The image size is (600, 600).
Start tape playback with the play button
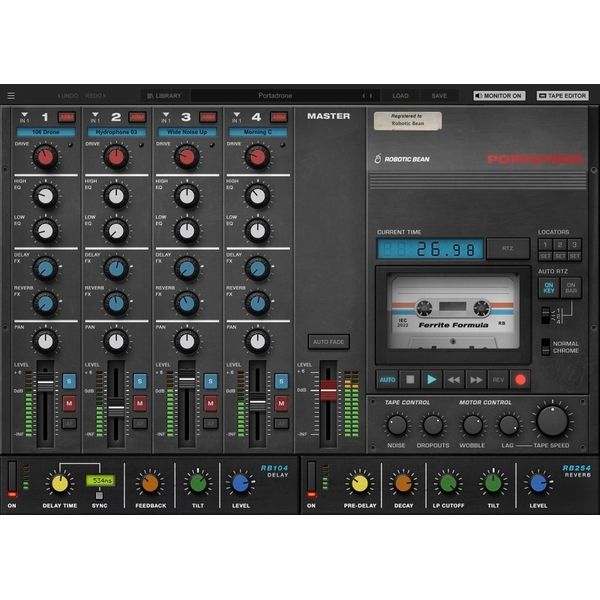(x=432, y=380)
